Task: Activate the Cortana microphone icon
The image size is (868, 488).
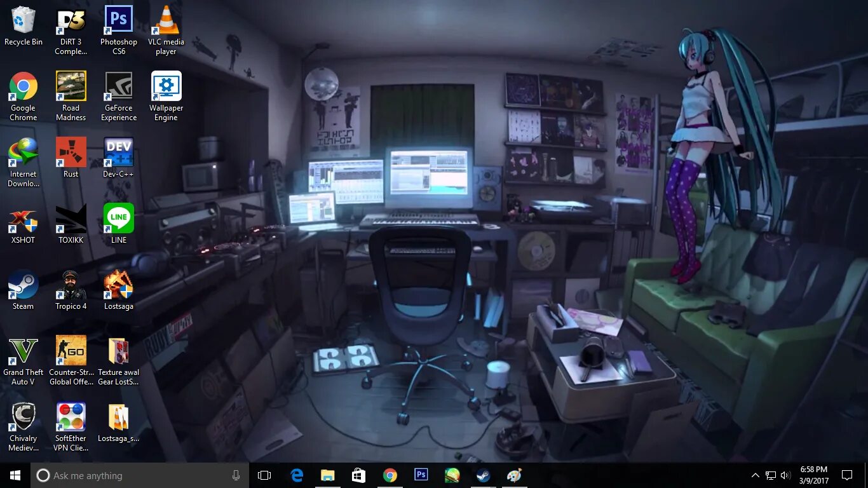Action: coord(236,475)
